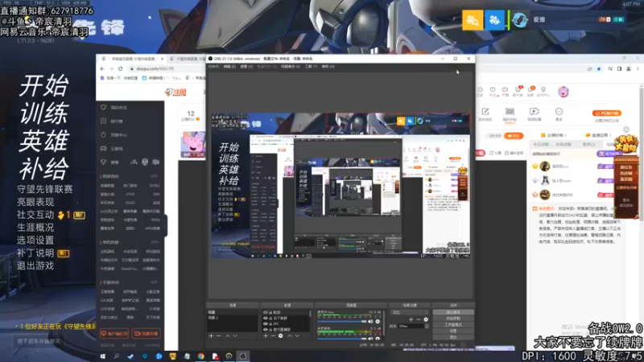Remove selected scene with Scenes minus icon
Screen dimensions: 644x362
pos(218,335)
